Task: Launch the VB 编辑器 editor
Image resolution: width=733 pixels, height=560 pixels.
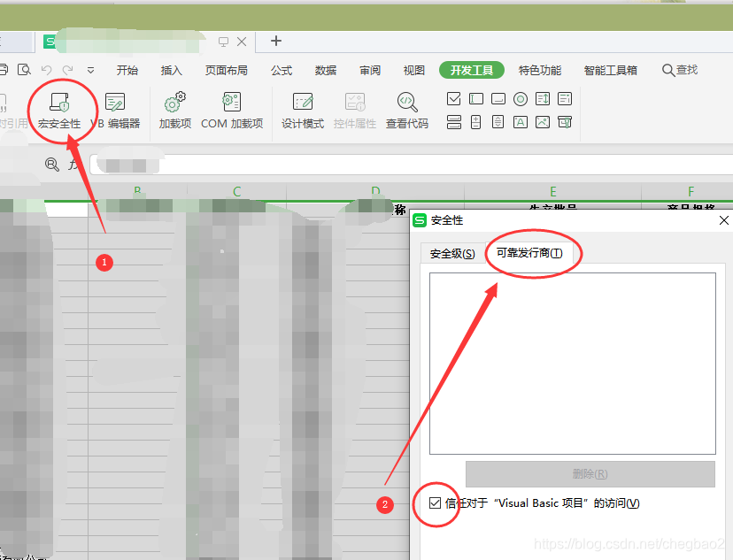Action: coord(115,111)
